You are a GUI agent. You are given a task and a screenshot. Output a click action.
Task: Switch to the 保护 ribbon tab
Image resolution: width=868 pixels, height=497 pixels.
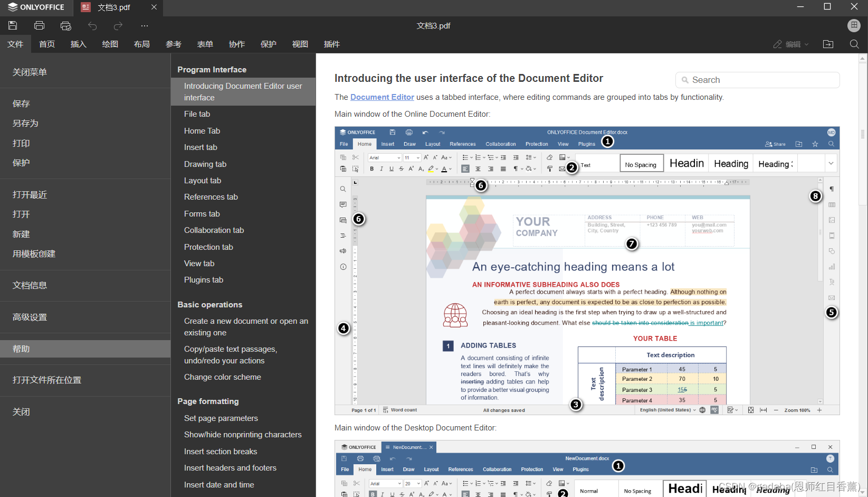269,44
